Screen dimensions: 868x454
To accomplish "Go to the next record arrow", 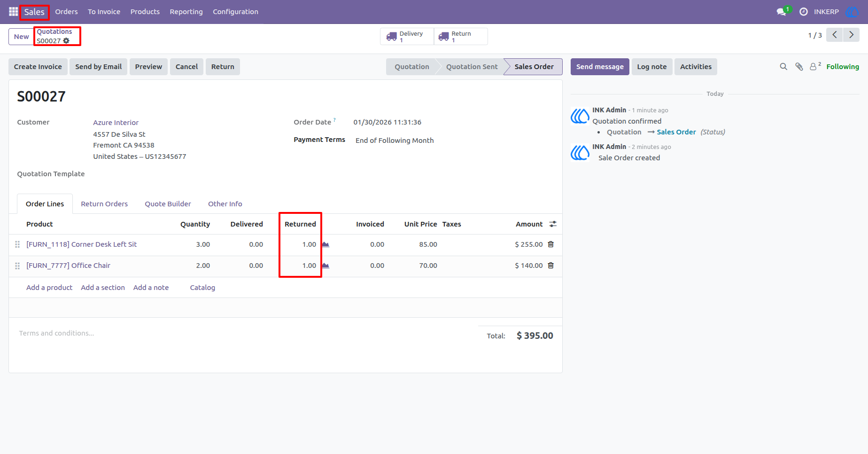I will pyautogui.click(x=851, y=35).
